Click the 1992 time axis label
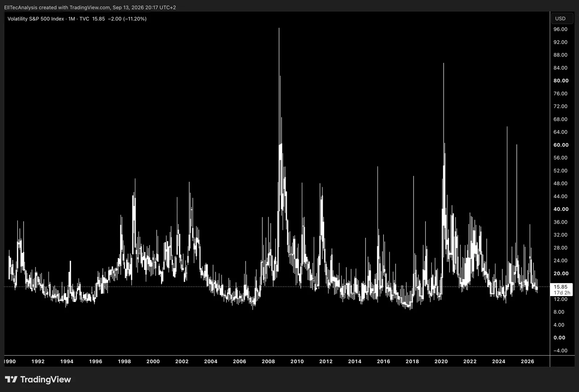 point(38,361)
